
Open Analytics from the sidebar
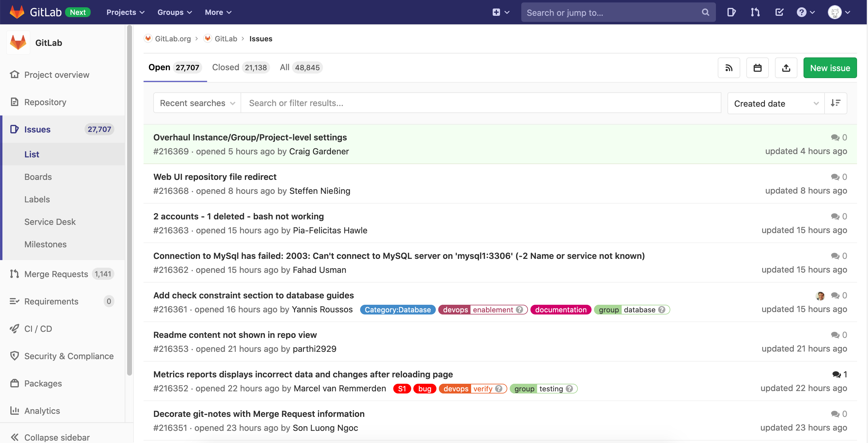pos(42,410)
